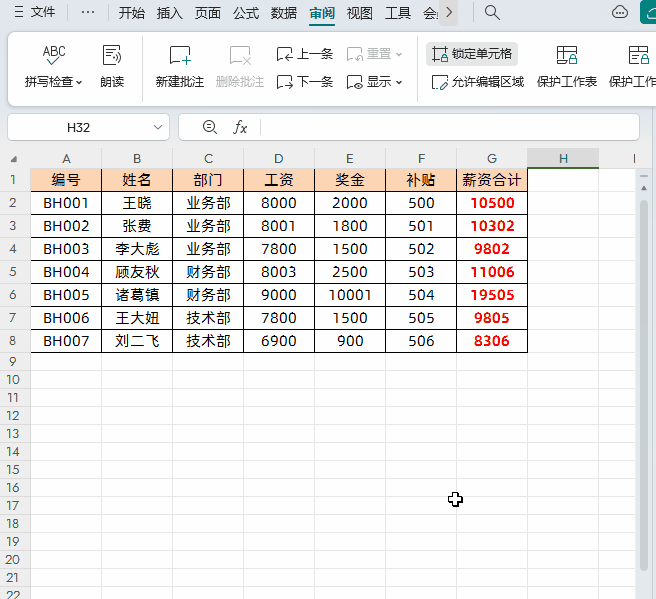The image size is (656, 599).
Task: Select column H header
Action: [x=563, y=159]
